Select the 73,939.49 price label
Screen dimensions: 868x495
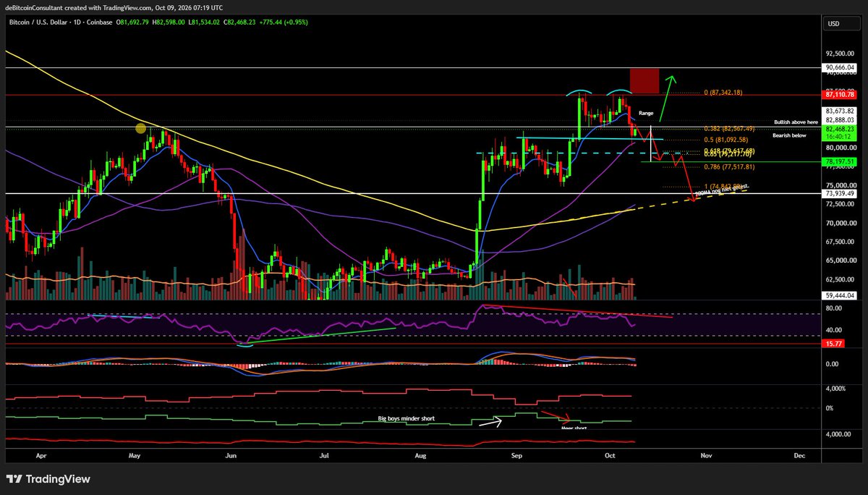(840, 193)
